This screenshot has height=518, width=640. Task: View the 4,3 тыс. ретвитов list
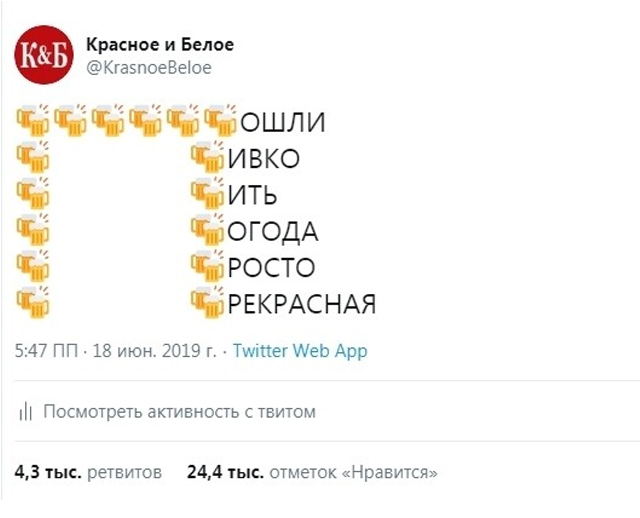coord(88,472)
